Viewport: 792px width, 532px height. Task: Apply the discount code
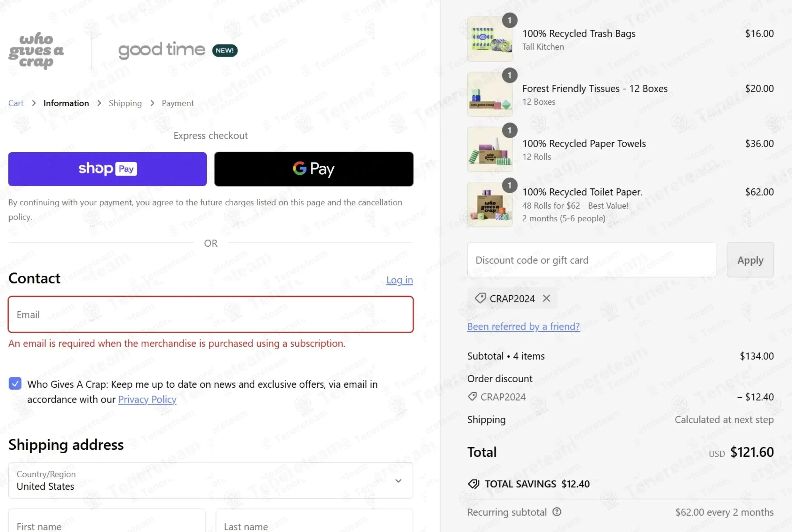(750, 260)
